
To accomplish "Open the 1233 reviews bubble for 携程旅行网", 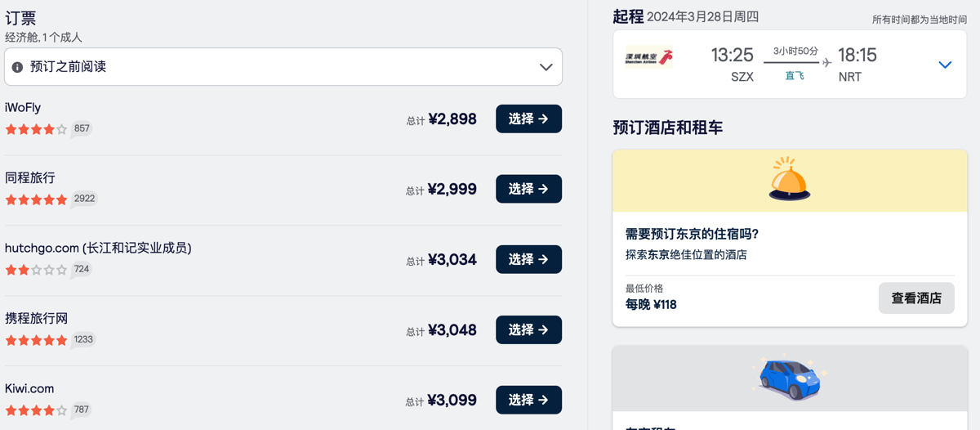I will point(83,340).
